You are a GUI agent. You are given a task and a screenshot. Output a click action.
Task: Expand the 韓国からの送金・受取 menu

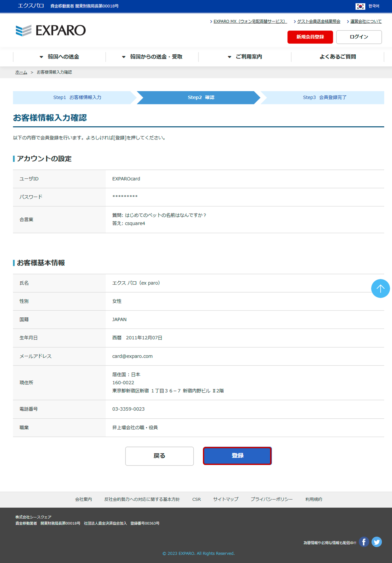(x=152, y=57)
